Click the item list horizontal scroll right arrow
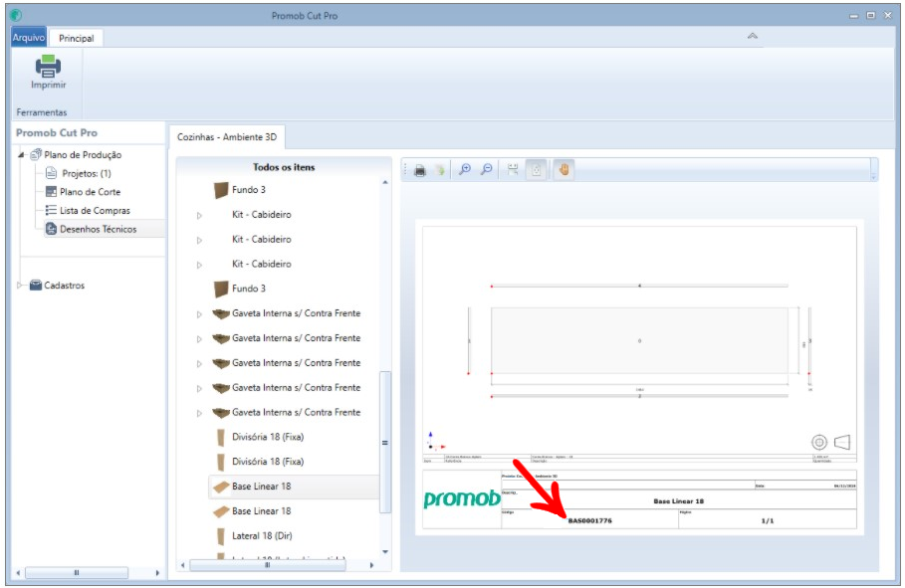905x588 pixels. tap(371, 565)
